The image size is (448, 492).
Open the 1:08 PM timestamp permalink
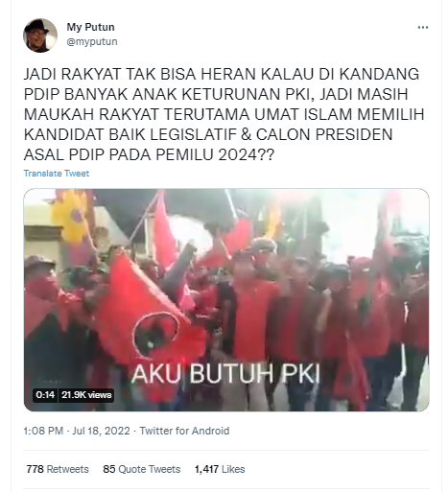click(x=43, y=431)
